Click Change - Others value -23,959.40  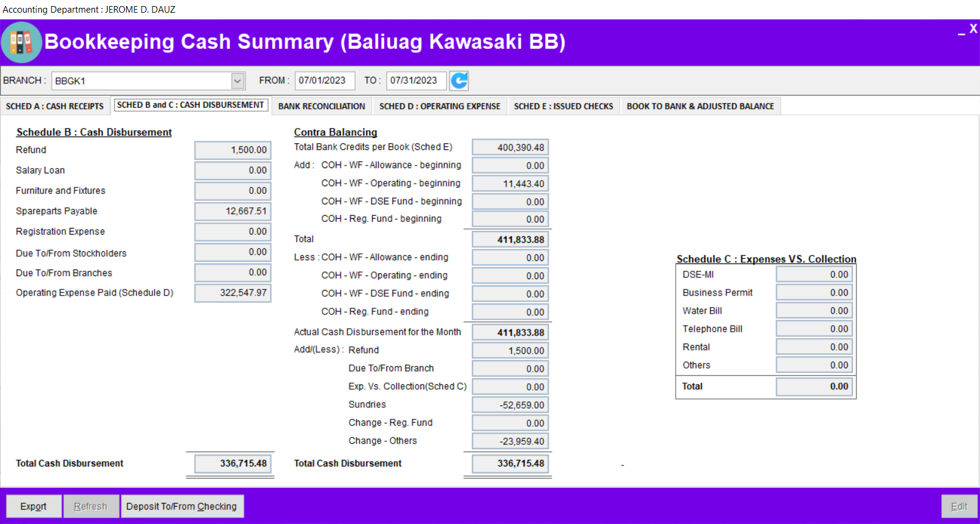click(x=511, y=442)
